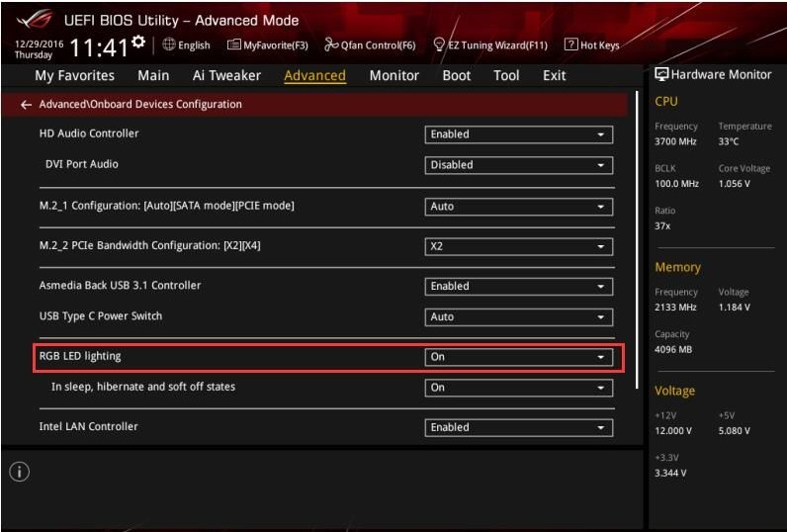The image size is (787, 532).
Task: Open the Exit tab
Action: point(554,75)
